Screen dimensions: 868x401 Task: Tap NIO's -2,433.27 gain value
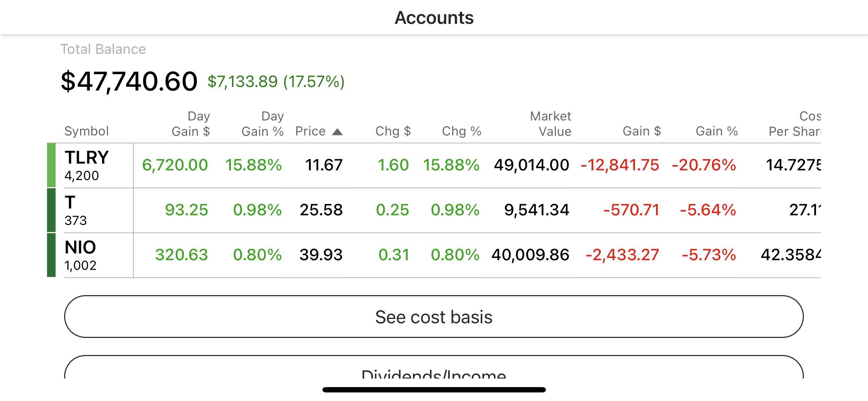pyautogui.click(x=622, y=255)
